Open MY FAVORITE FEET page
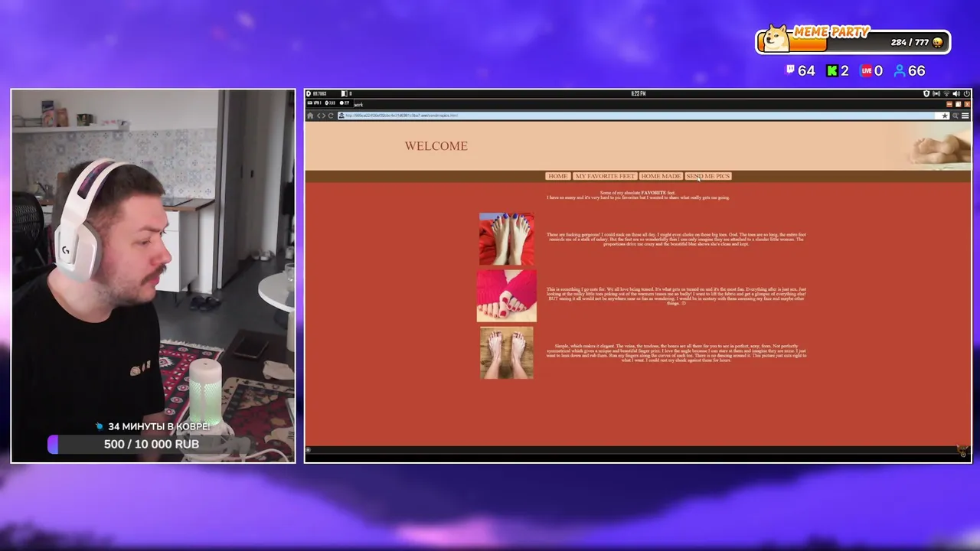The height and width of the screenshot is (551, 980). tap(605, 176)
